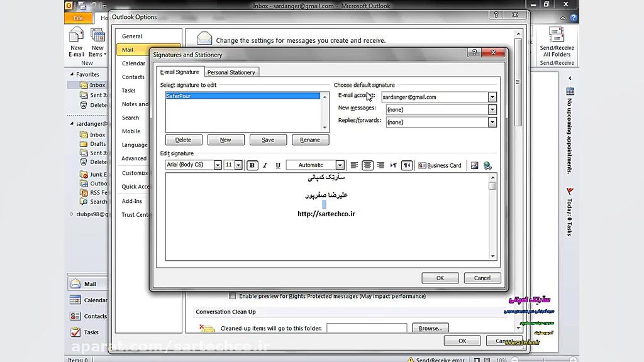Click the Insert Hyperlink icon
The width and height of the screenshot is (644, 362).
click(x=488, y=165)
